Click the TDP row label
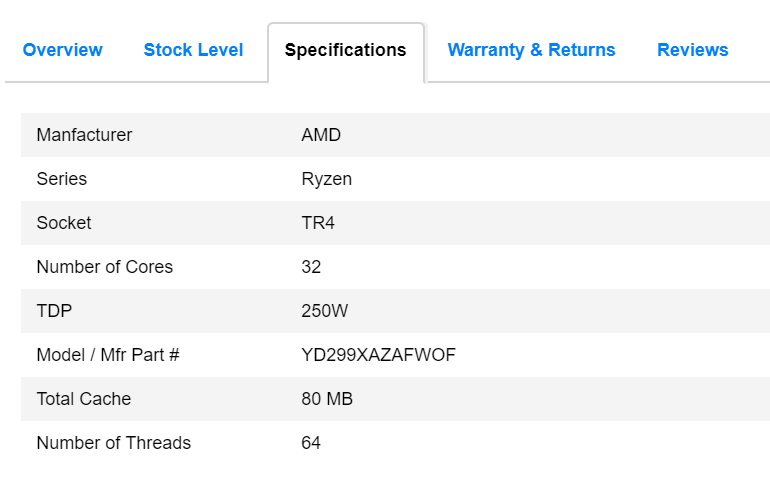The width and height of the screenshot is (770, 478). [53, 311]
